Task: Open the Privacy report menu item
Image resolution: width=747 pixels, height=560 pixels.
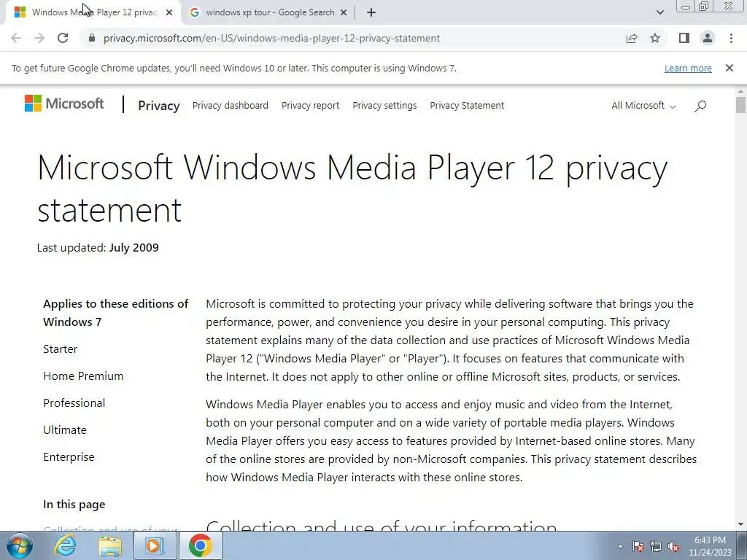Action: point(310,106)
